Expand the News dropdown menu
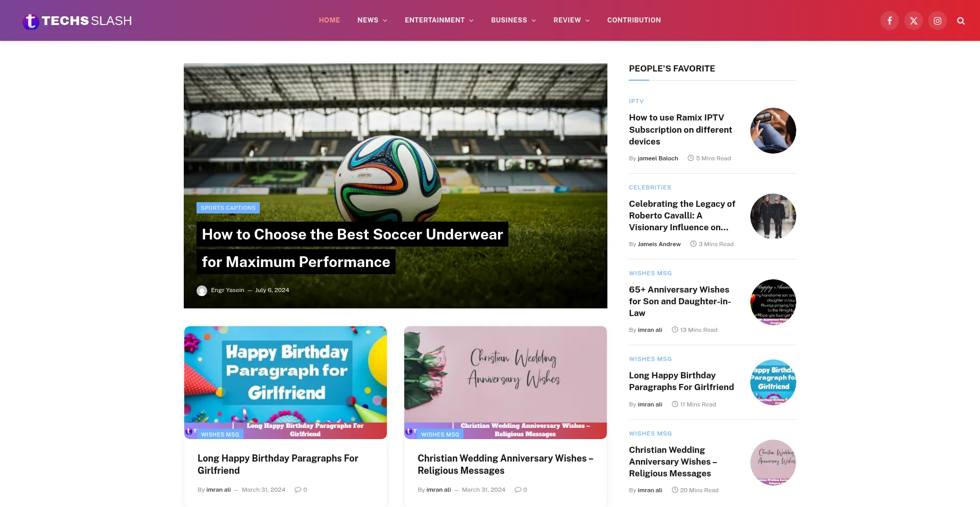This screenshot has height=507, width=980. (x=372, y=20)
